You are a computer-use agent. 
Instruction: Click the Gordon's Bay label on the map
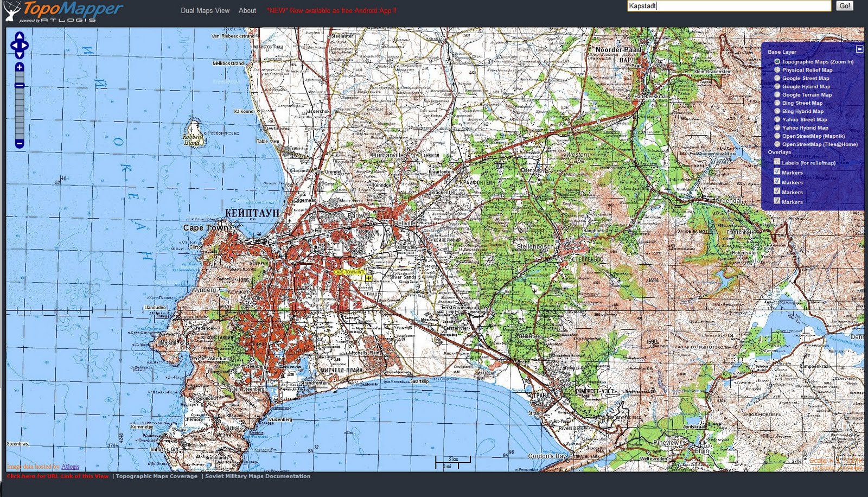(547, 456)
